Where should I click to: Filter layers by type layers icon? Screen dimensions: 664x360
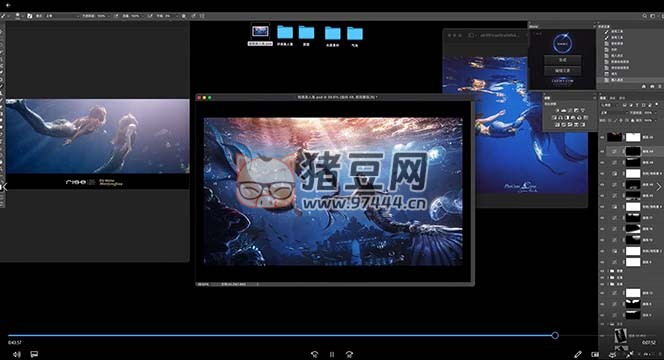point(637,105)
